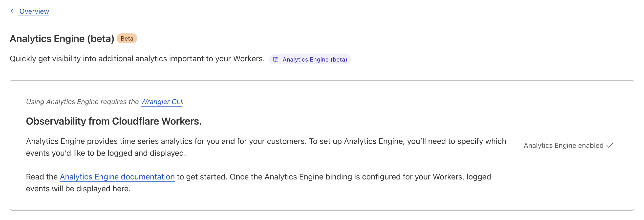Open the Analytics Engine (beta) docs pill label

pyautogui.click(x=315, y=60)
